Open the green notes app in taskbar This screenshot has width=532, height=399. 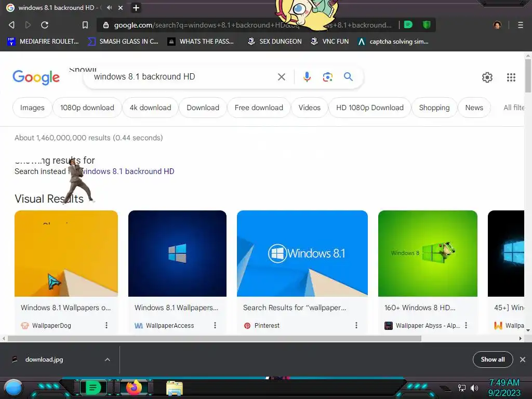tap(94, 388)
